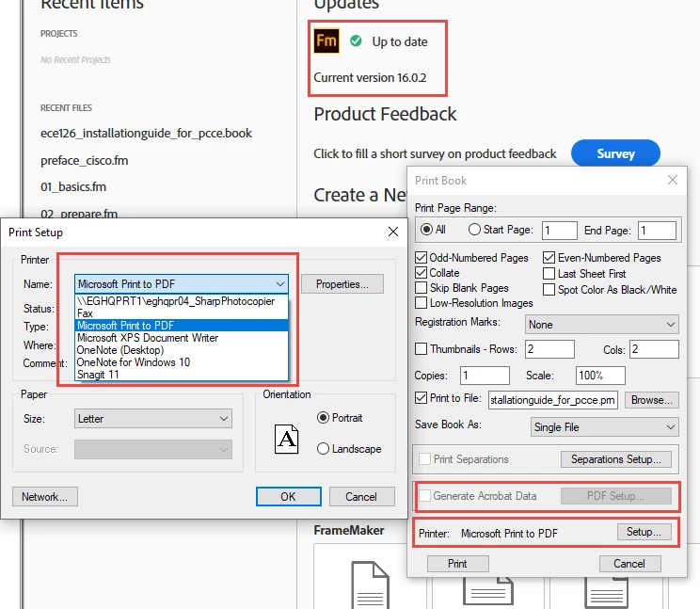Click Cancel in Print Setup
This screenshot has width=700, height=609.
361,496
